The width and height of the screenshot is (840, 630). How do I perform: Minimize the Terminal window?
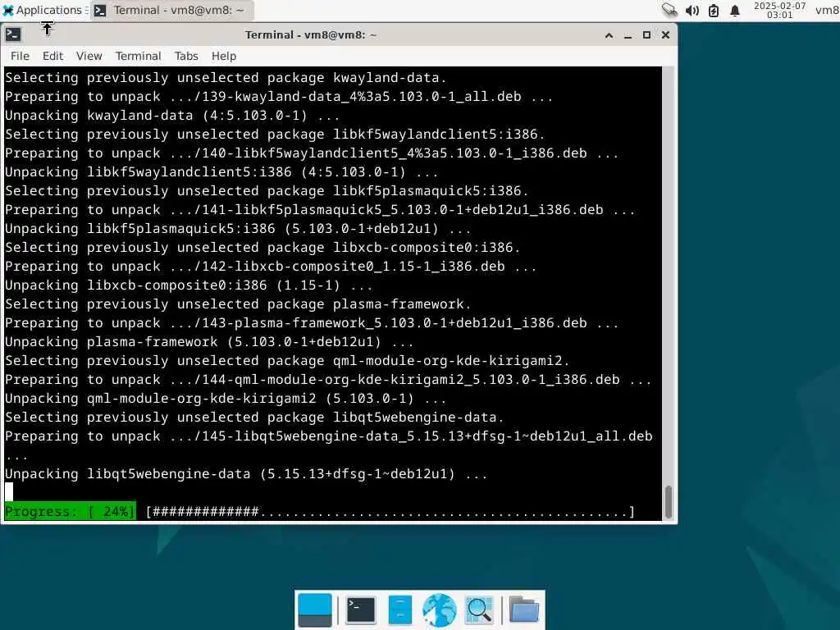tap(628, 35)
